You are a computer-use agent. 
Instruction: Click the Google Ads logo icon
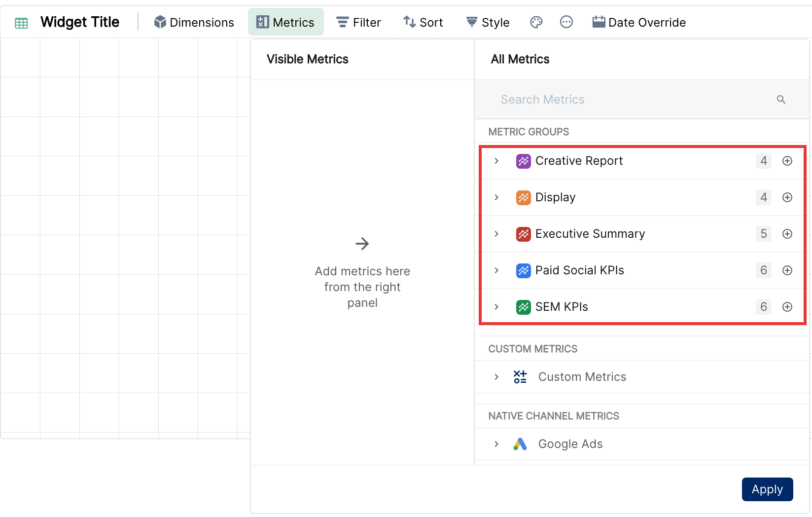520,444
